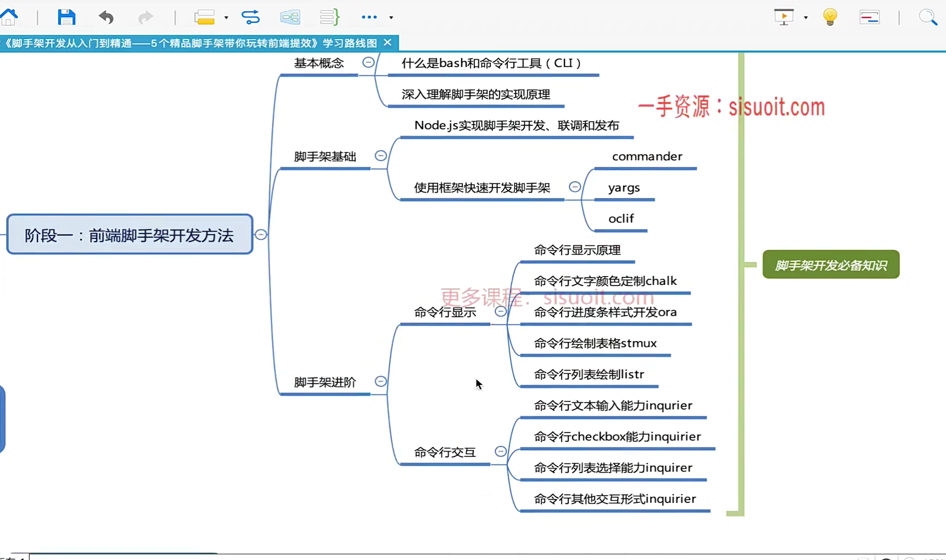Close the 学习路线图 document tab
Screen dimensions: 946x560
click(x=388, y=43)
